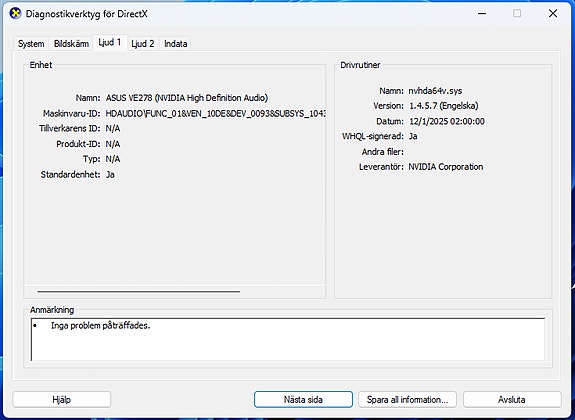Click the DirectX diagnostic tool title icon

click(15, 14)
